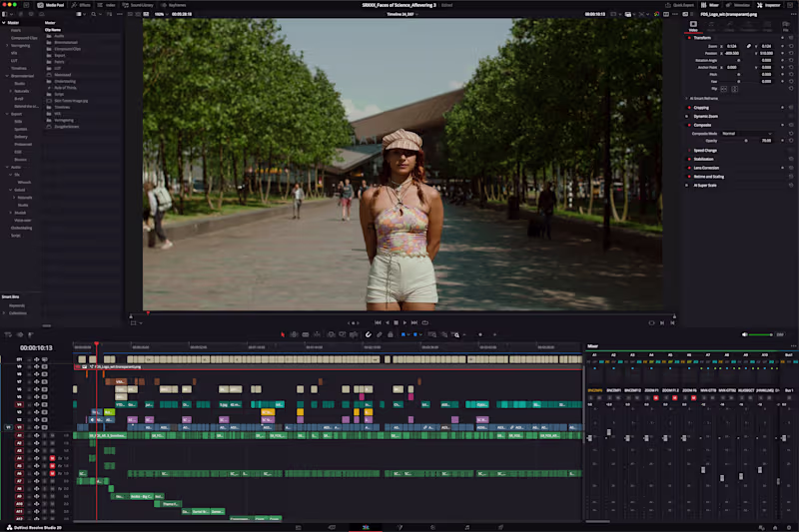Toggle the Transform section enable dot
The height and width of the screenshot is (532, 799).
[689, 38]
